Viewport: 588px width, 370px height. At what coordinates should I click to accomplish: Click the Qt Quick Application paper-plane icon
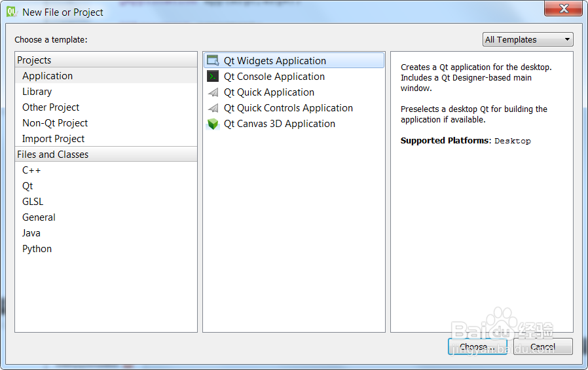pyautogui.click(x=213, y=92)
